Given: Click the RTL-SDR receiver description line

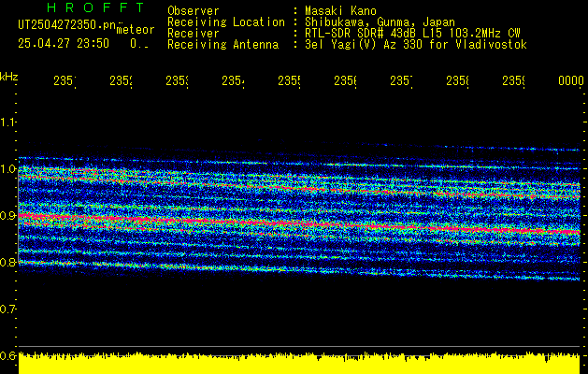Looking at the screenshot, I should point(412,34).
